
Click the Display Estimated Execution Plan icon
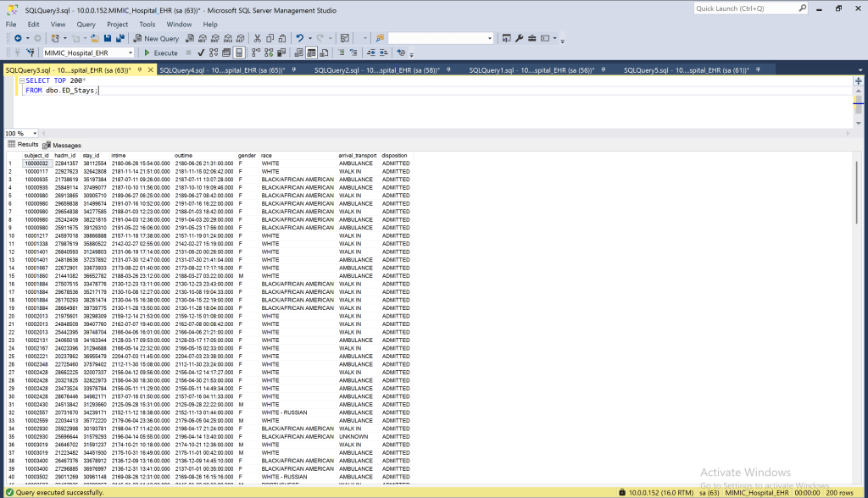click(x=213, y=53)
